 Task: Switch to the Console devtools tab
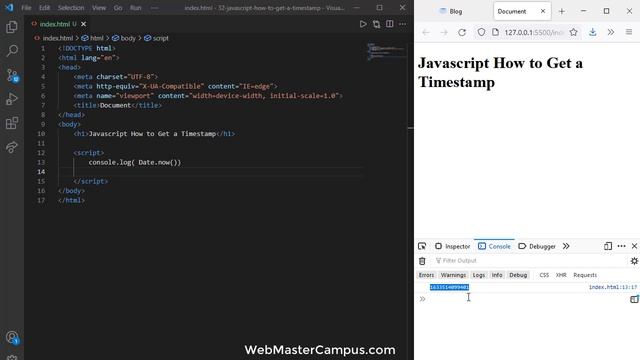coord(494,246)
